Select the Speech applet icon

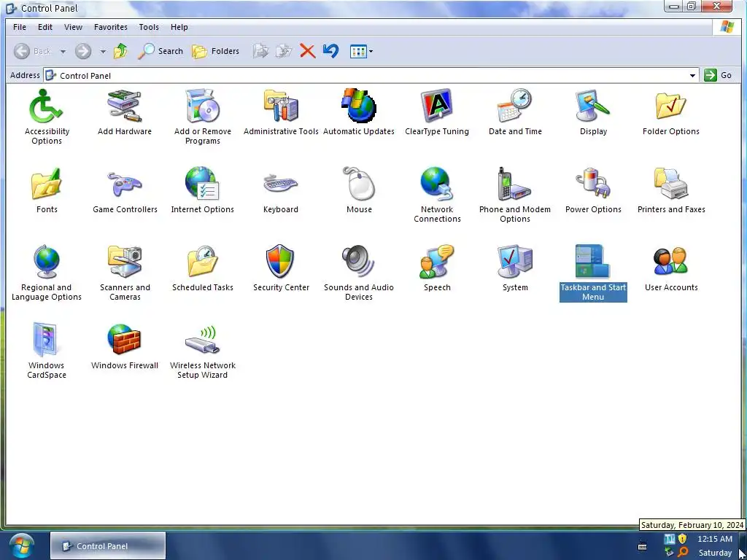[437, 268]
